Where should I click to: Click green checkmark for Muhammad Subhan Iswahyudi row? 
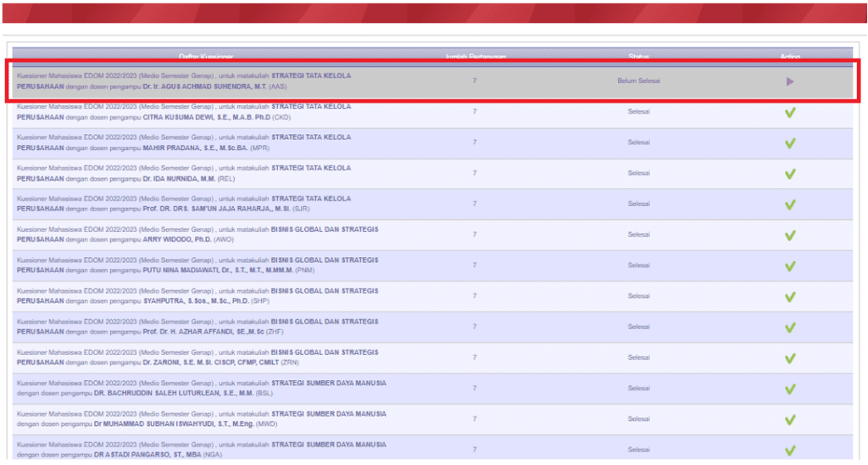click(790, 419)
